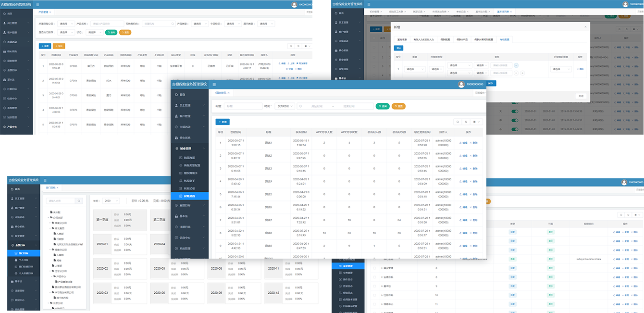644x313 pixels.
Task: Switch to the 佣金配置 tab in 新增 dialog
Action: click(445, 39)
